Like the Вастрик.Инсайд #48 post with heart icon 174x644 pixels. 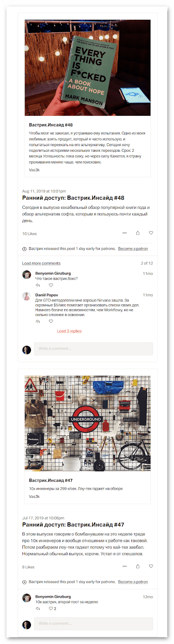click(x=151, y=233)
